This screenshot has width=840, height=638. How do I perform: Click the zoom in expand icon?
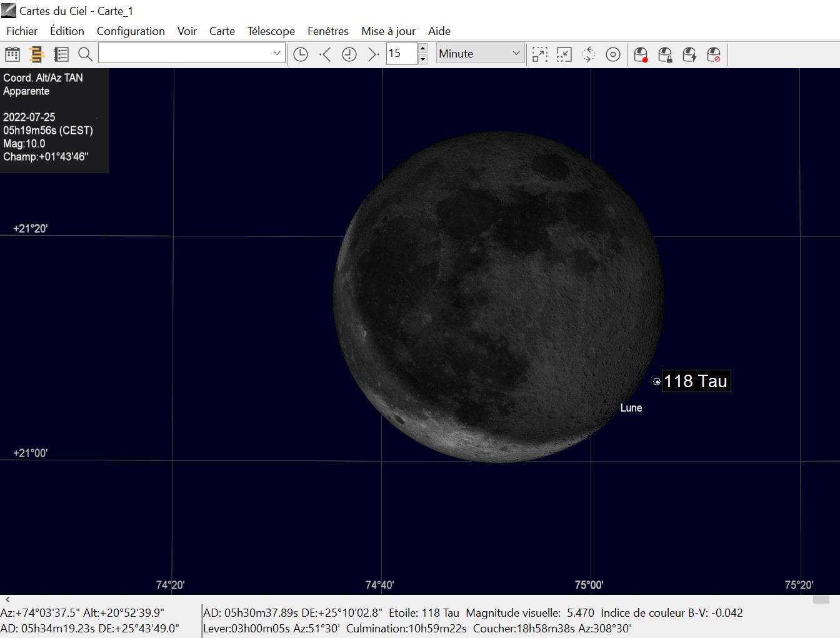click(x=539, y=54)
